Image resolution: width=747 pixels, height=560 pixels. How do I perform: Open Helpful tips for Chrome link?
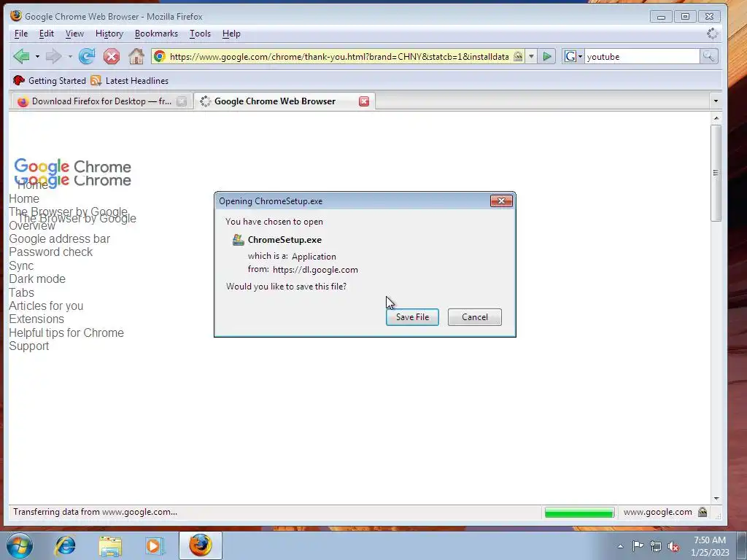coord(66,332)
